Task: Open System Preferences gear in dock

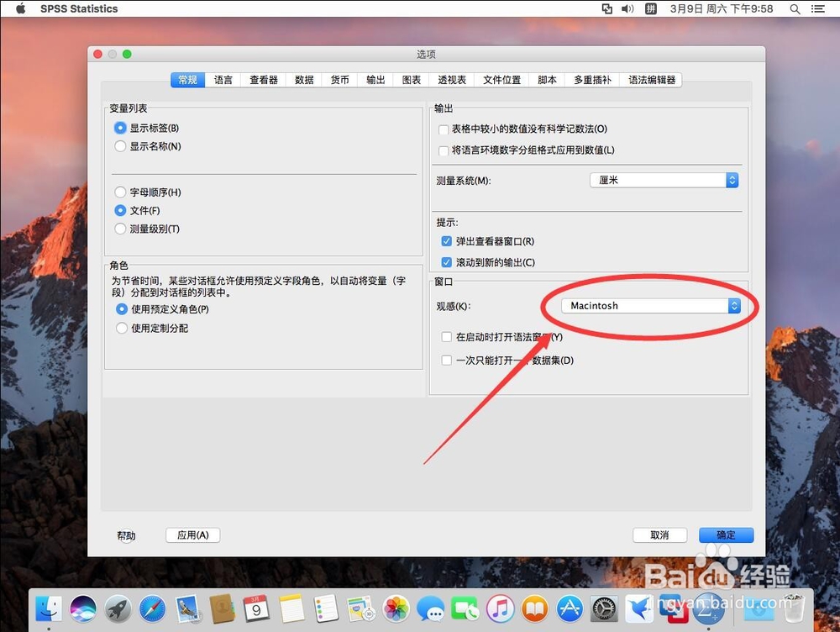Action: click(x=604, y=609)
